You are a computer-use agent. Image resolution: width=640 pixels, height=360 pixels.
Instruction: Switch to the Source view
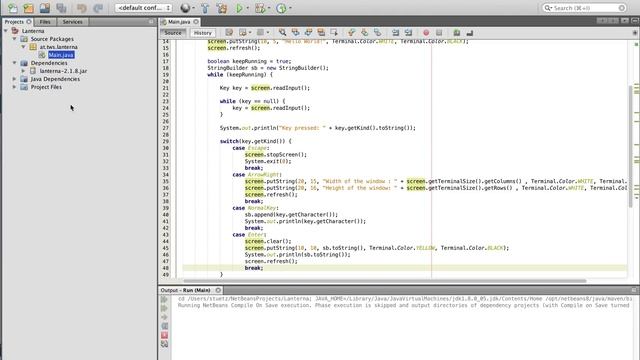[x=173, y=33]
